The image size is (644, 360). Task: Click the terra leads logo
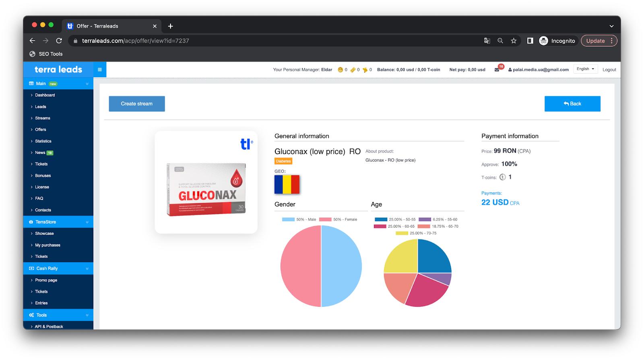pyautogui.click(x=58, y=70)
